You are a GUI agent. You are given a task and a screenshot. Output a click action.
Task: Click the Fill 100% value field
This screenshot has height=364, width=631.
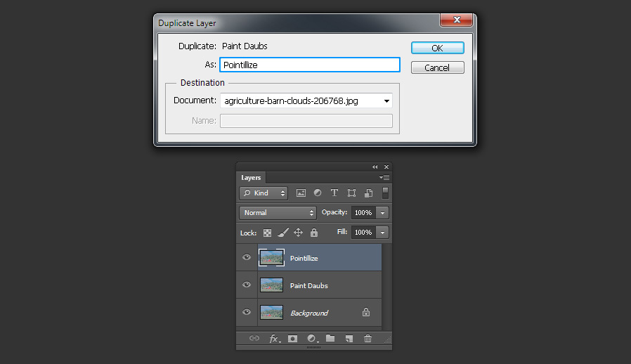coord(363,233)
